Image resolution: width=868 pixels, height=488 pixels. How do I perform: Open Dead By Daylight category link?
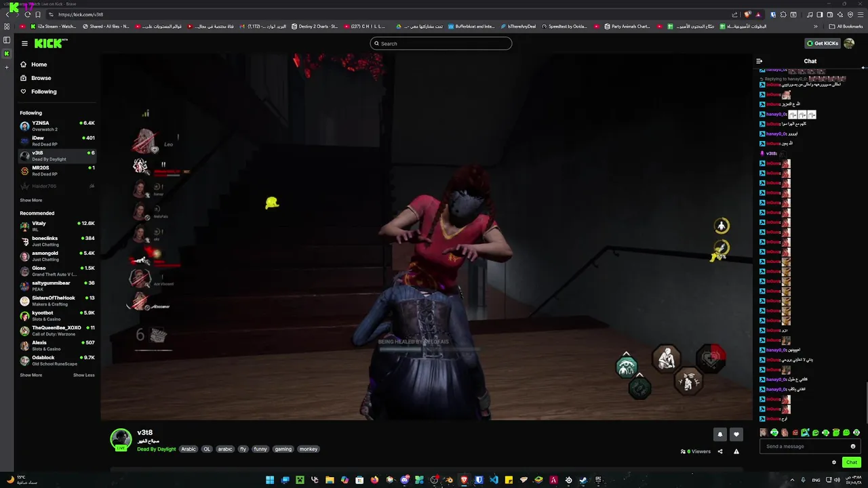(x=156, y=449)
